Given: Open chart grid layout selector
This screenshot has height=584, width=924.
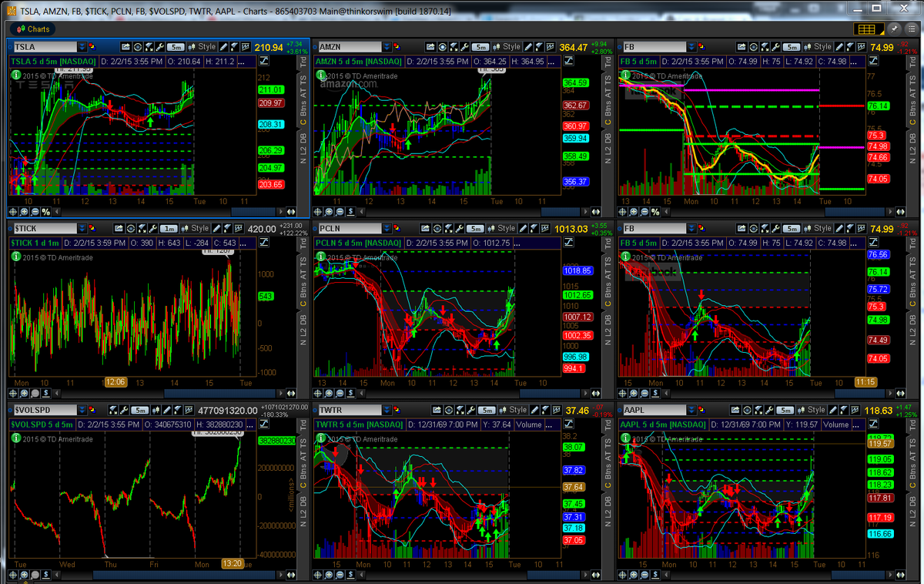Looking at the screenshot, I should tap(869, 29).
